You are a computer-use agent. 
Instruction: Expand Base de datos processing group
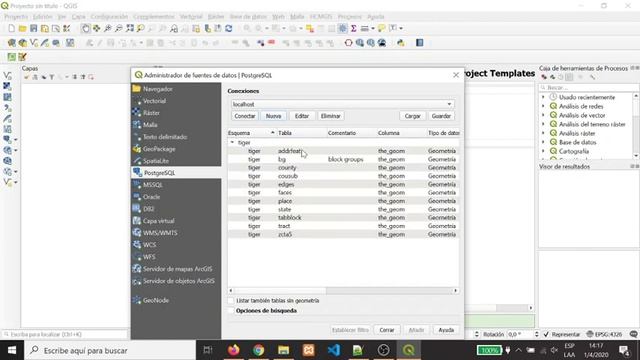543,142
